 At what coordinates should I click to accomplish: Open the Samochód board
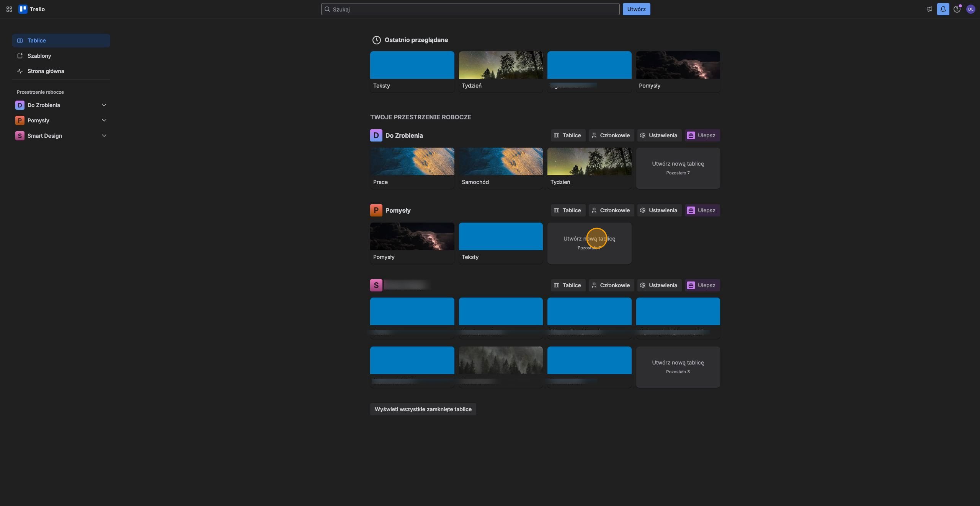pos(501,168)
